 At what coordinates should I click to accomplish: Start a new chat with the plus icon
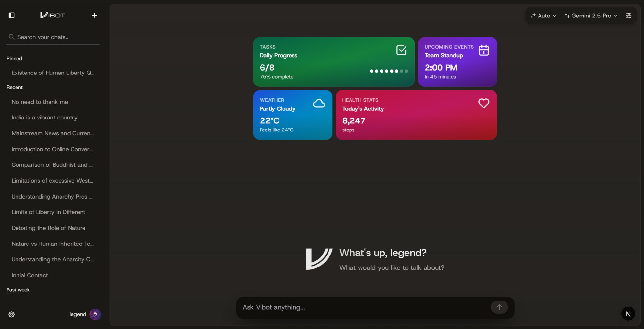[x=94, y=15]
